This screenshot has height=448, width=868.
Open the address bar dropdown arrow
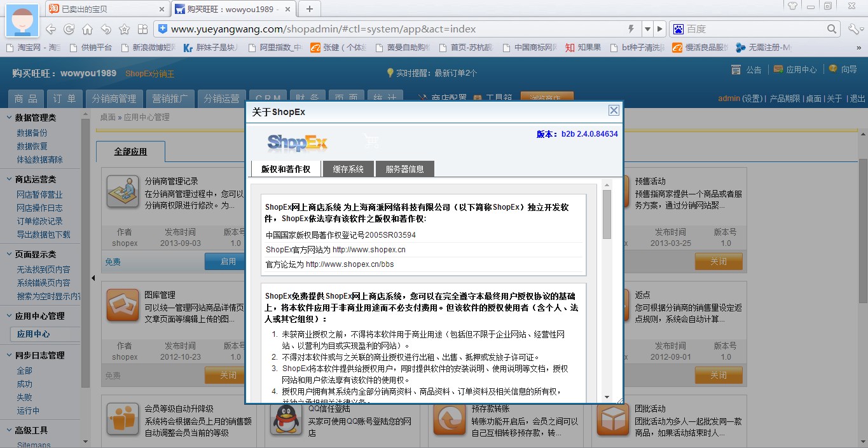(x=647, y=29)
